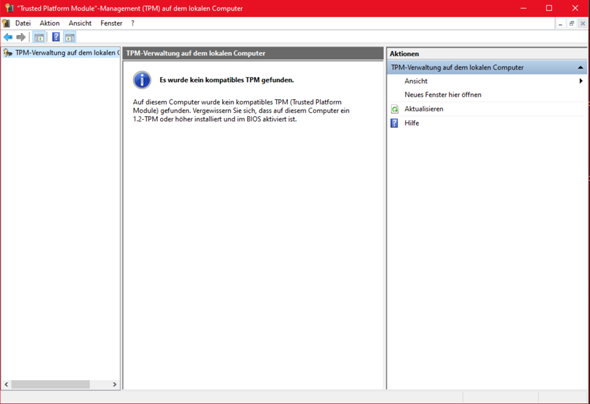Click Neues Fenster hier öffnen
This screenshot has width=590, height=404.
coord(443,95)
